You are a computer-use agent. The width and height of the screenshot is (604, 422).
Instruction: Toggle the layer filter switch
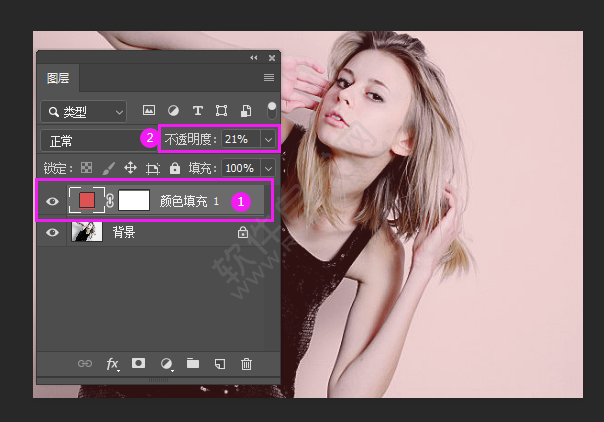point(271,110)
